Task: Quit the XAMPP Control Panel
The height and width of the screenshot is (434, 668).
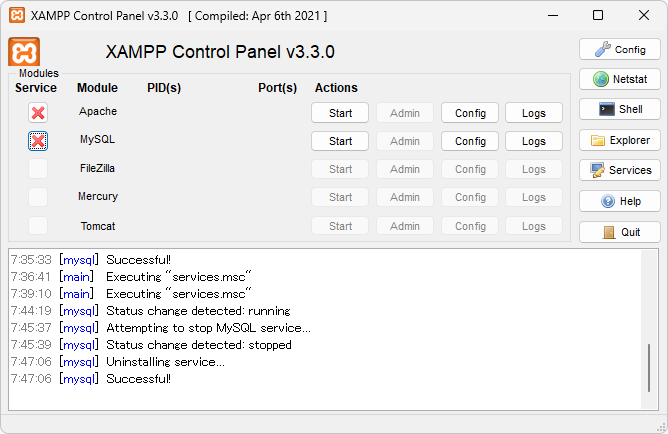Action: point(620,232)
